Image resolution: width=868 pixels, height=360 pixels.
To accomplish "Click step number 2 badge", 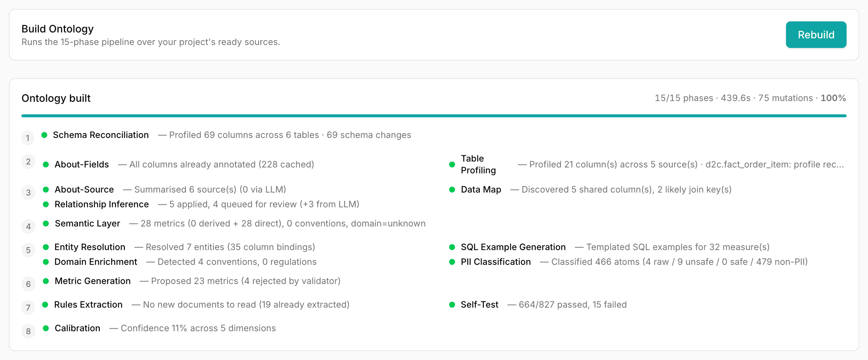I will 28,162.
